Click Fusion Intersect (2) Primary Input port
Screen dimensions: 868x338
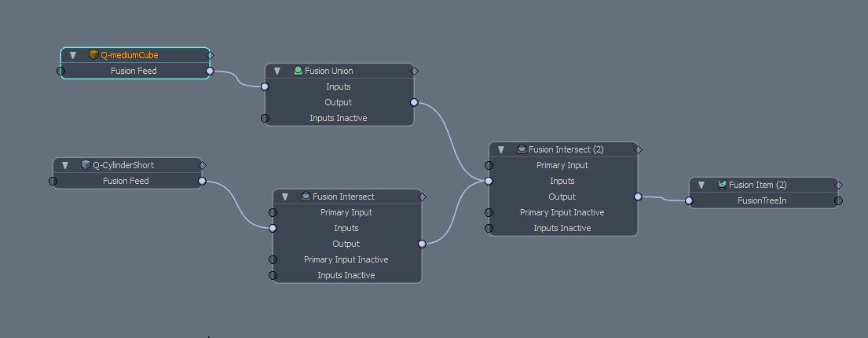489,165
